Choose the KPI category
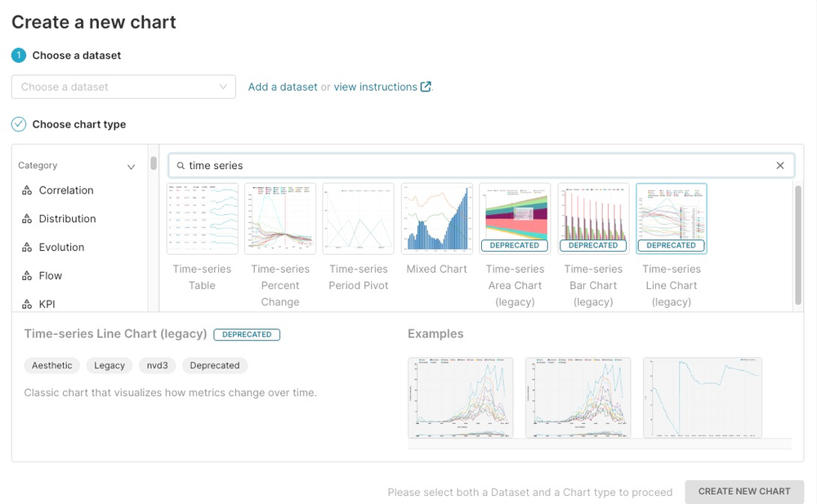The width and height of the screenshot is (817, 504). point(47,304)
